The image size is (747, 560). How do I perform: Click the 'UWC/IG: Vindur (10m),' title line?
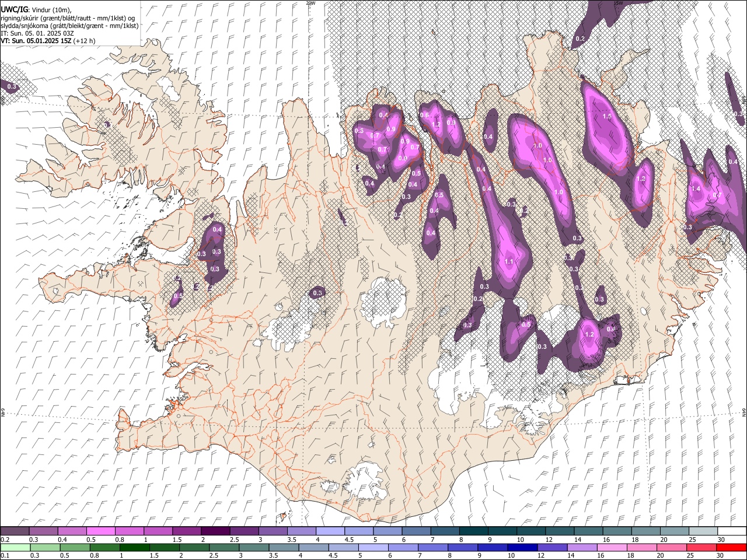pyautogui.click(x=36, y=10)
